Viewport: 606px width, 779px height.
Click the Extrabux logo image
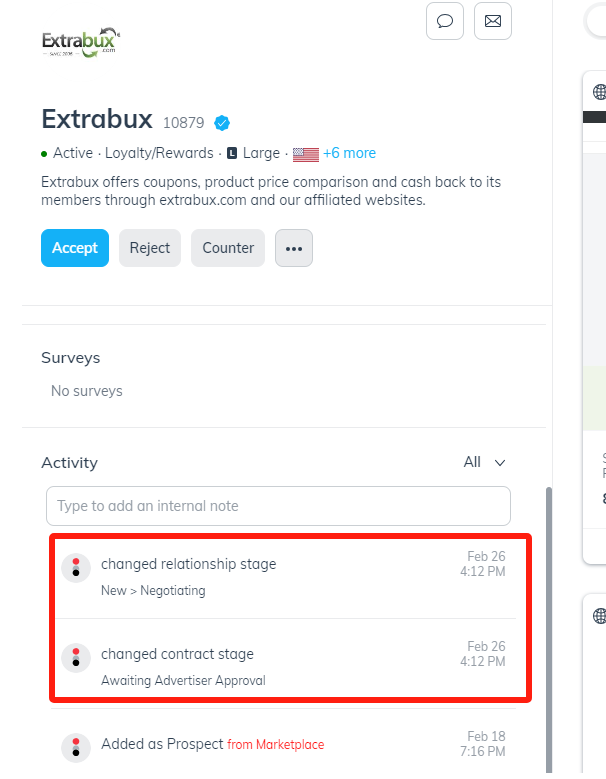(81, 43)
